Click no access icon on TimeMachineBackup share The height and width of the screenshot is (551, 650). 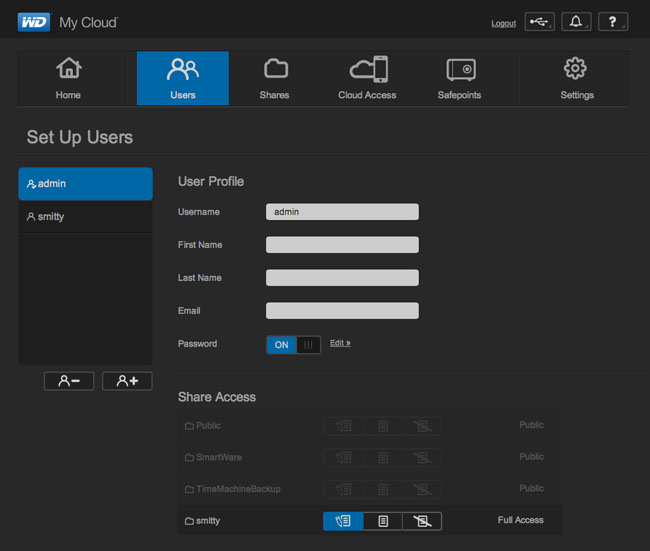422,489
